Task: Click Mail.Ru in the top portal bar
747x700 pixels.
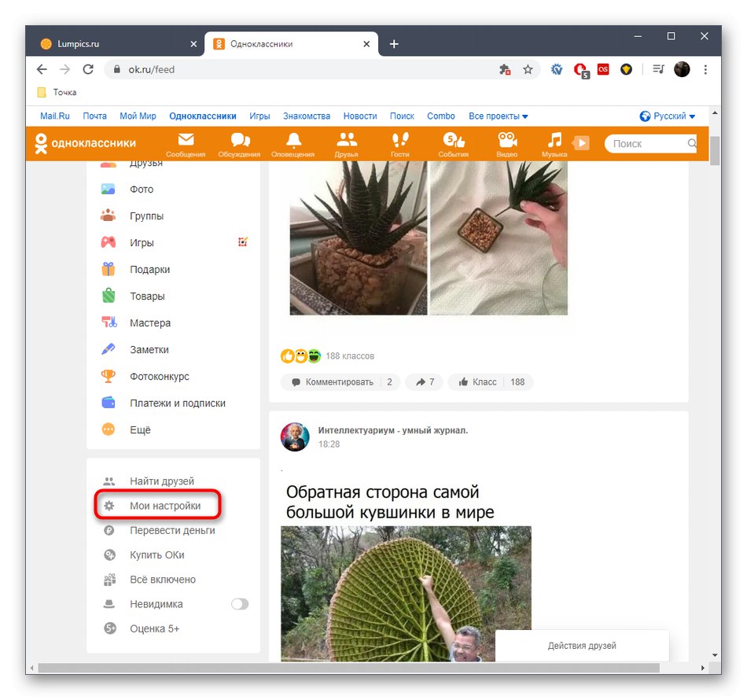Action: point(55,116)
